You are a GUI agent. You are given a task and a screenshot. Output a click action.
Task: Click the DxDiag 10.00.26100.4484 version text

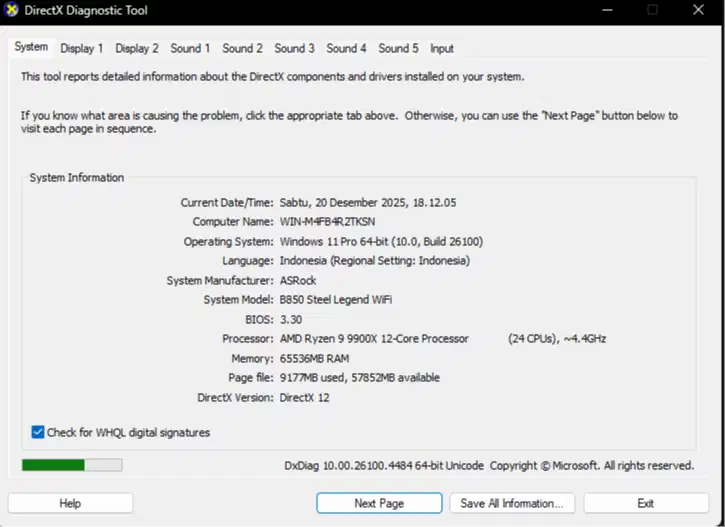click(x=384, y=466)
